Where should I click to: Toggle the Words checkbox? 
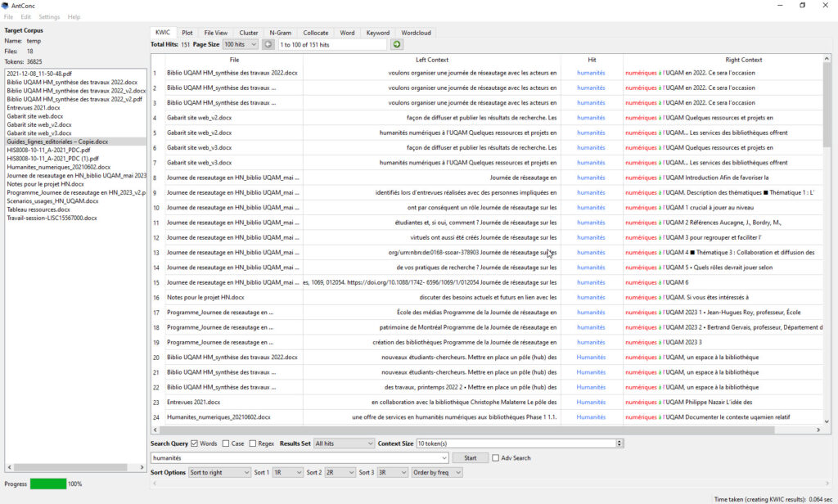(194, 443)
